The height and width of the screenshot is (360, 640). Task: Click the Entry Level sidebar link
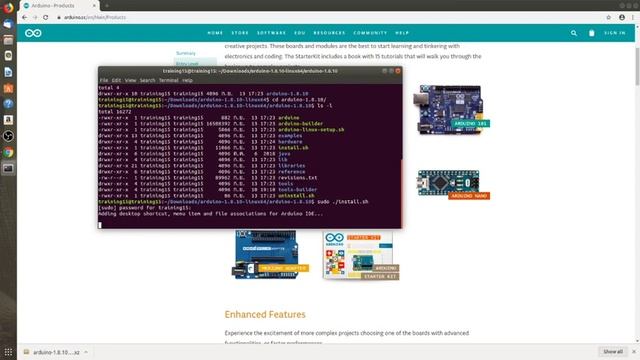coord(187,64)
